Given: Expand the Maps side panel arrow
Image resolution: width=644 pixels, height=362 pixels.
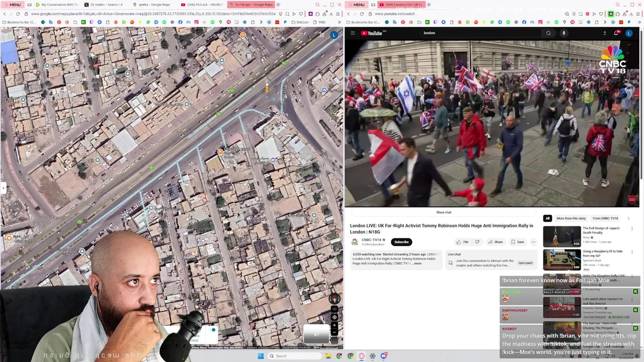Looking at the screenshot, I should (3, 188).
